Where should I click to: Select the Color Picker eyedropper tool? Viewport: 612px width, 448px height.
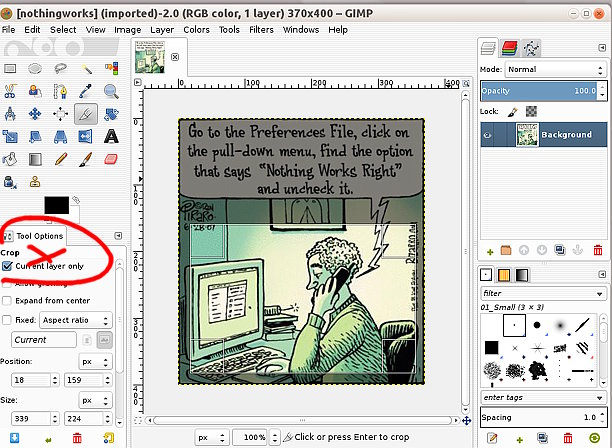coord(86,91)
